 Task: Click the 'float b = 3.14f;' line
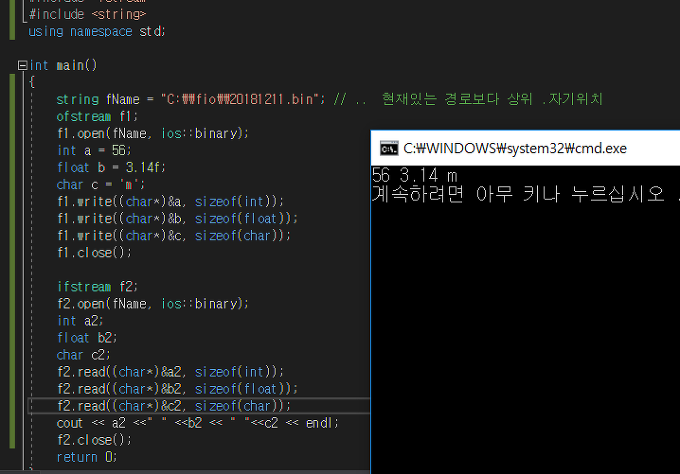pyautogui.click(x=111, y=167)
